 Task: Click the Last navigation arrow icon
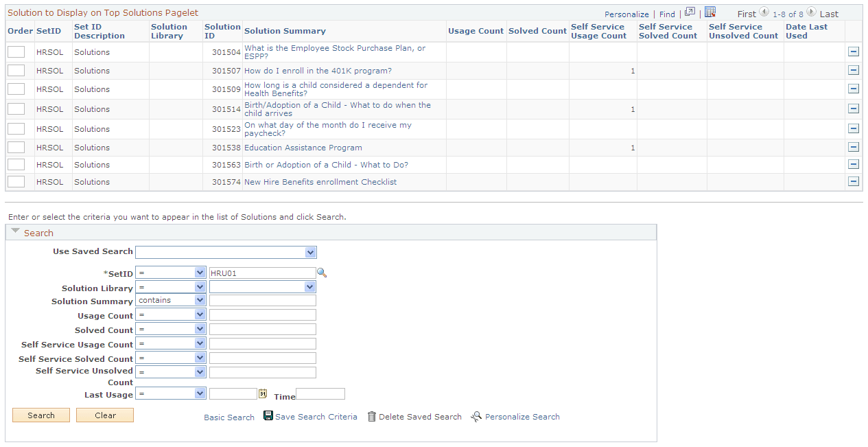coord(813,13)
